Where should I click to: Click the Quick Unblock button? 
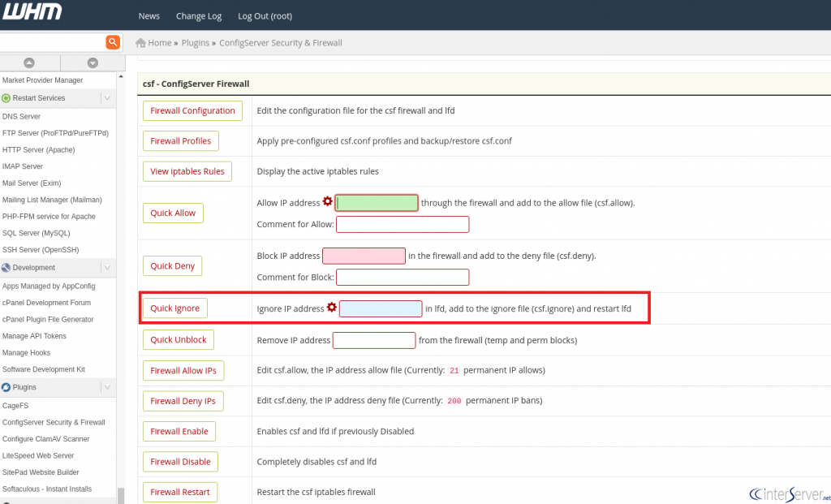178,340
